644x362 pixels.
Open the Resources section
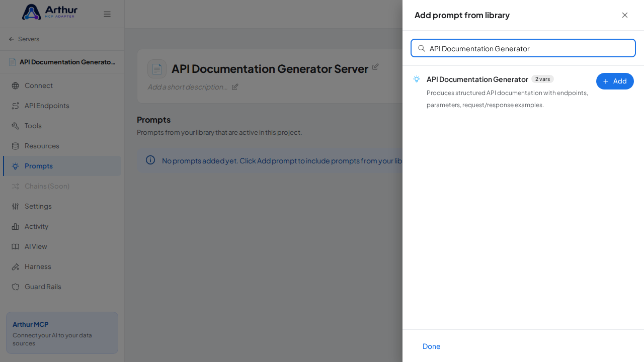62,146
